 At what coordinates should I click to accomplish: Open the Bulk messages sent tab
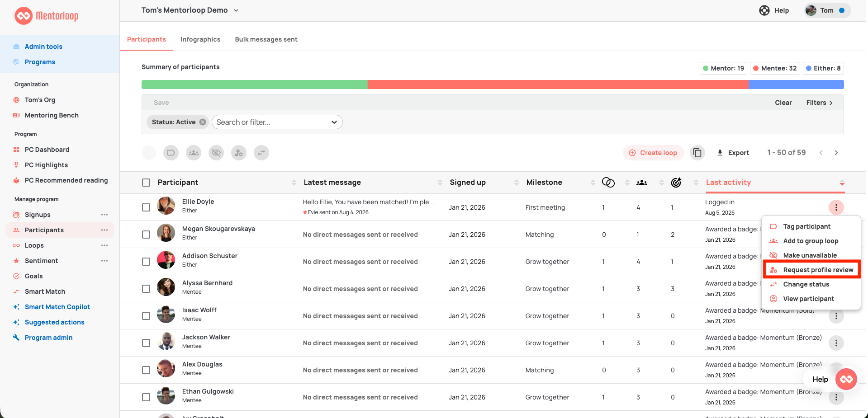[x=266, y=39]
